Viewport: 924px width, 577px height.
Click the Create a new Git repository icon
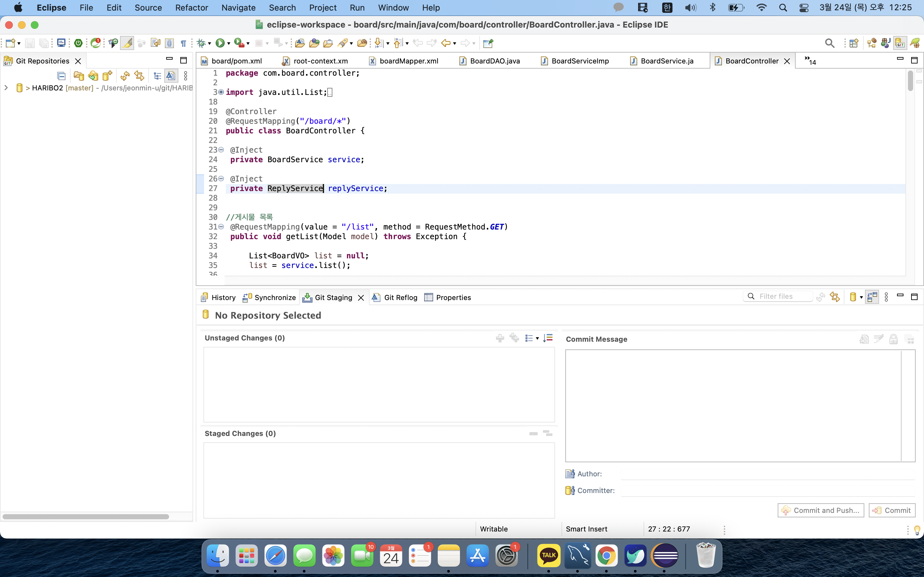(x=107, y=76)
